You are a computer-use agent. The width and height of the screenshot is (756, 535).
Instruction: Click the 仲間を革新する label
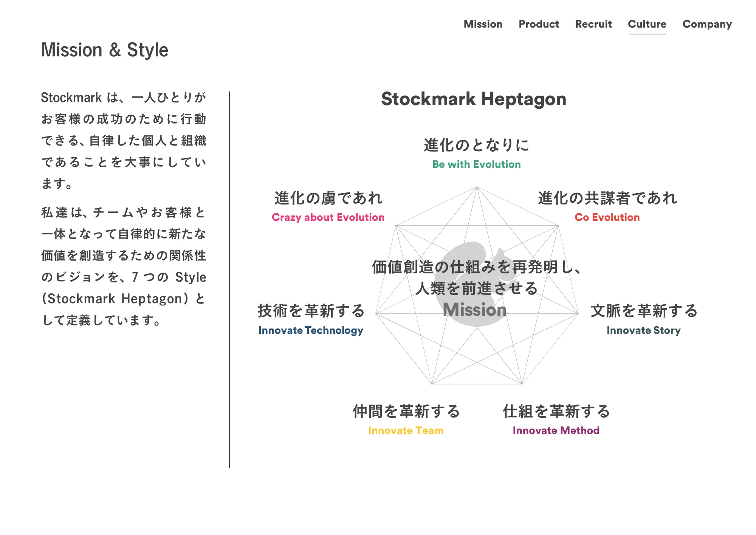(x=406, y=411)
